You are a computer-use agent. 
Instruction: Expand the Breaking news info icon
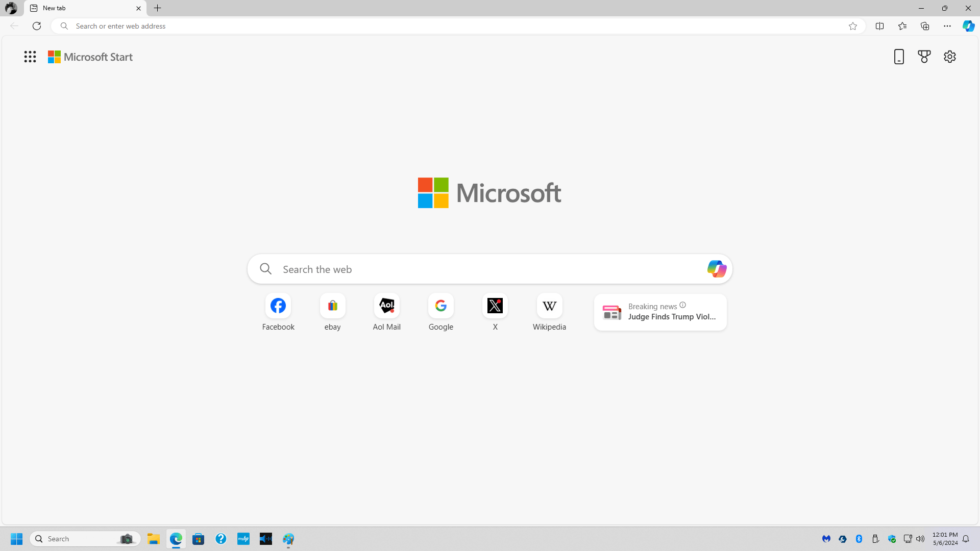click(682, 305)
